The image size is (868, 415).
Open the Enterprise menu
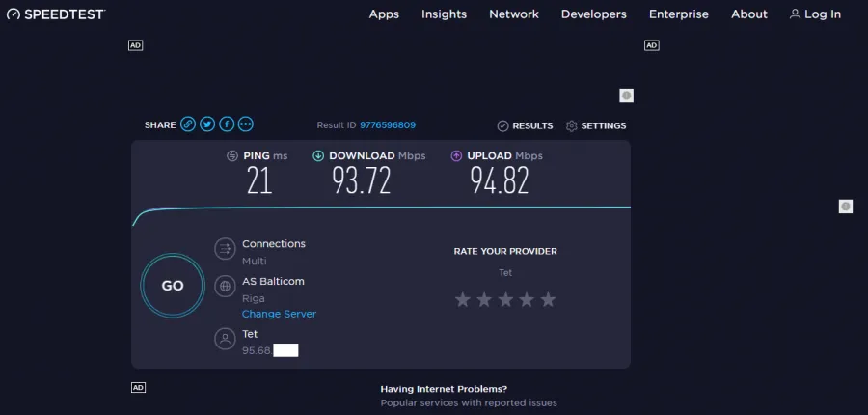click(679, 14)
